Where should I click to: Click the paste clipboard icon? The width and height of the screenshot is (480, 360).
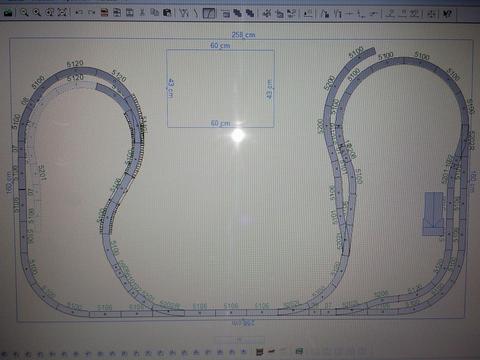[167, 13]
